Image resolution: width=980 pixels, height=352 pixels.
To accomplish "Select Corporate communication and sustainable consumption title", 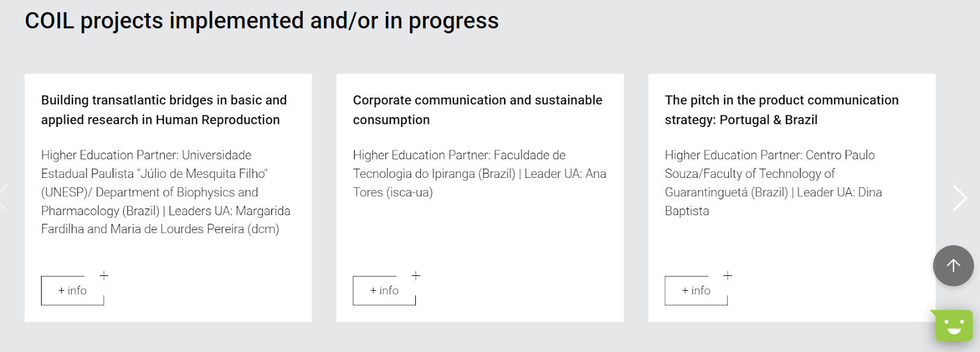I will pos(478,110).
